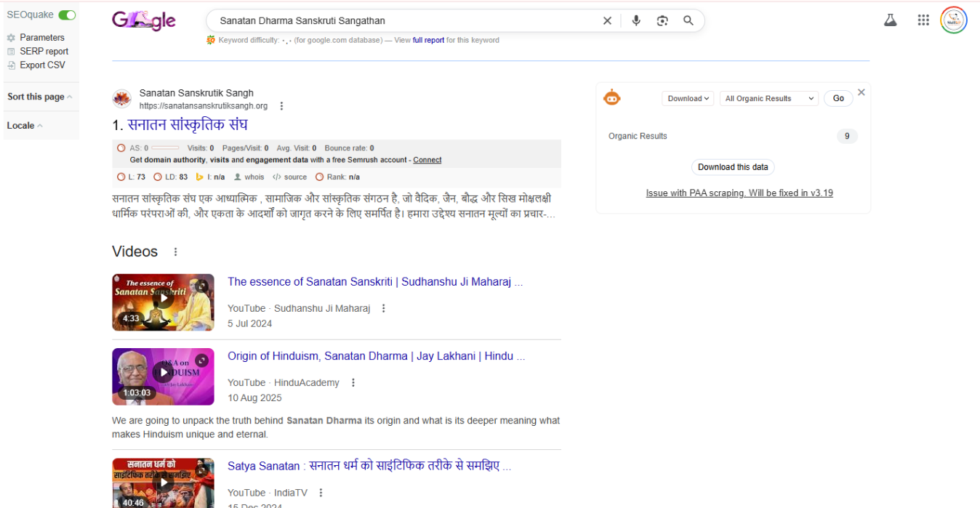This screenshot has width=980, height=508.
Task: Close the scraper panel
Action: 861,92
